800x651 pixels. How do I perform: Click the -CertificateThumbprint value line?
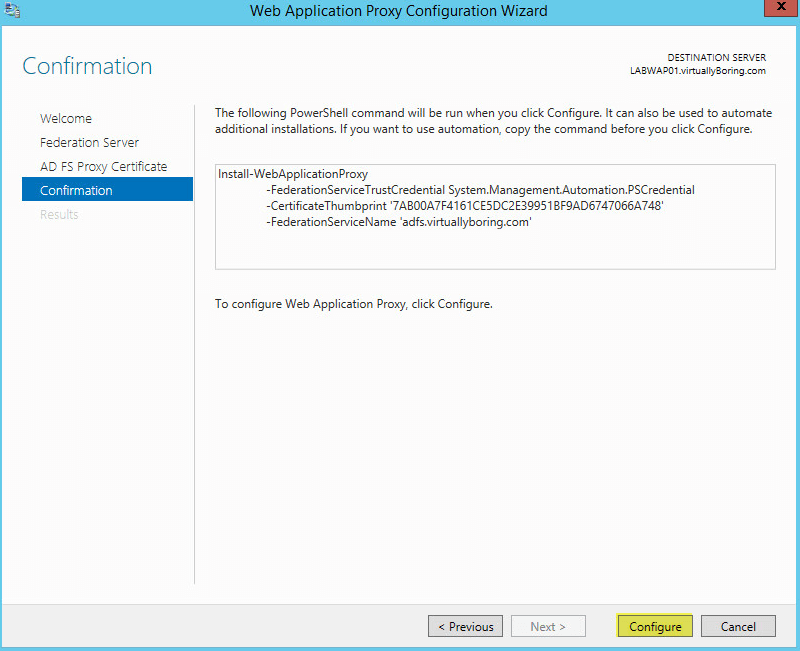pos(465,206)
